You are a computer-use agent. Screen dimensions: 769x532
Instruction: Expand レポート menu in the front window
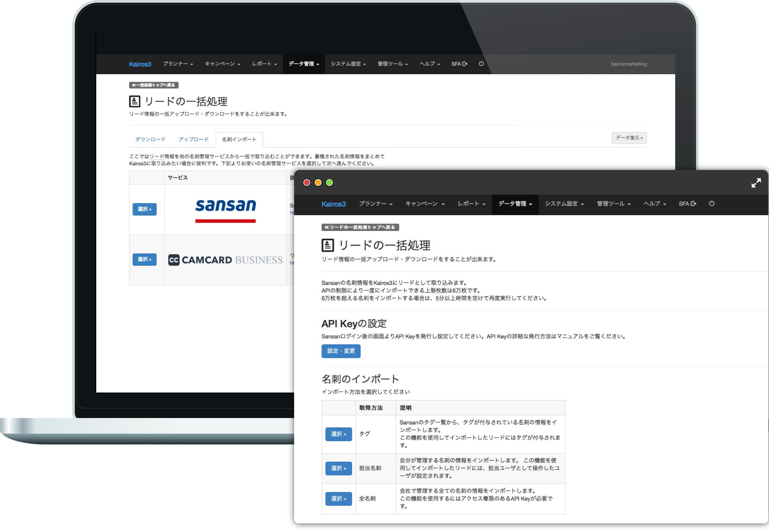(472, 204)
